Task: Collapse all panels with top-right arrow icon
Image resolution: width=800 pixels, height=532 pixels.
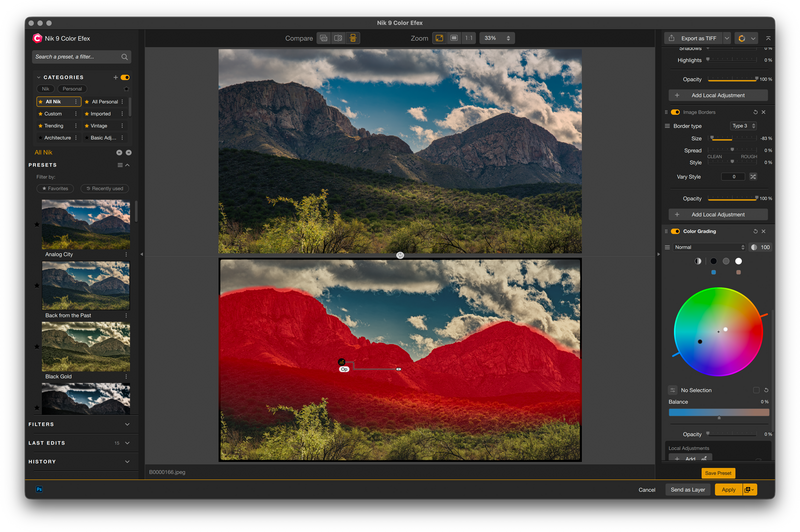Action: (x=768, y=38)
